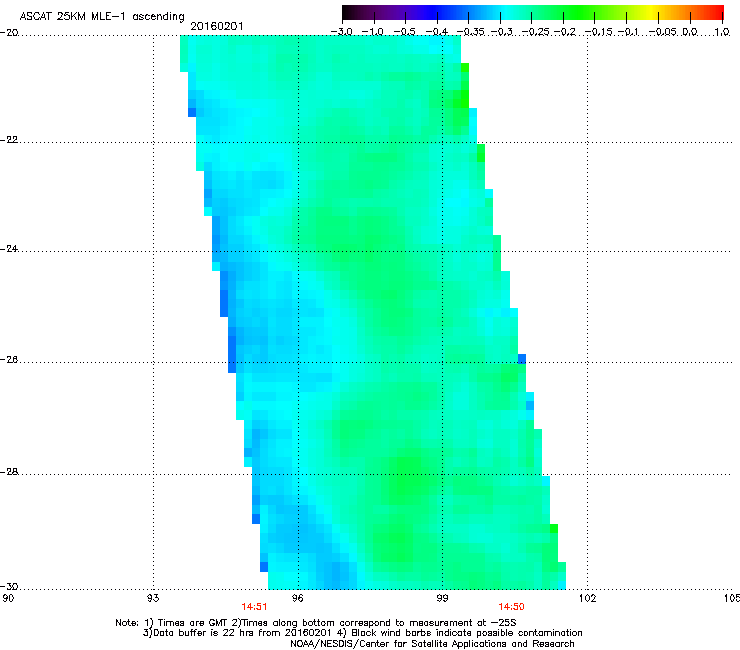Click the red end of the color scale

[x=717, y=12]
